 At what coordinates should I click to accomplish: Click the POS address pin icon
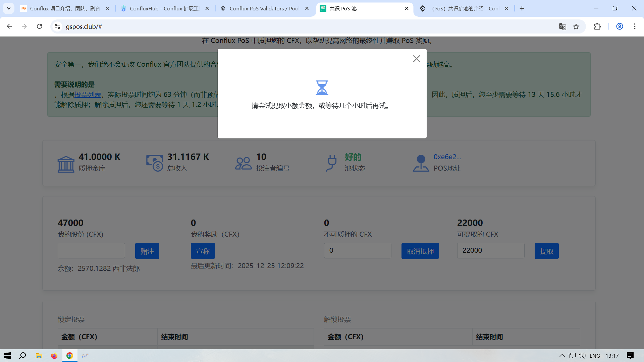(x=421, y=163)
